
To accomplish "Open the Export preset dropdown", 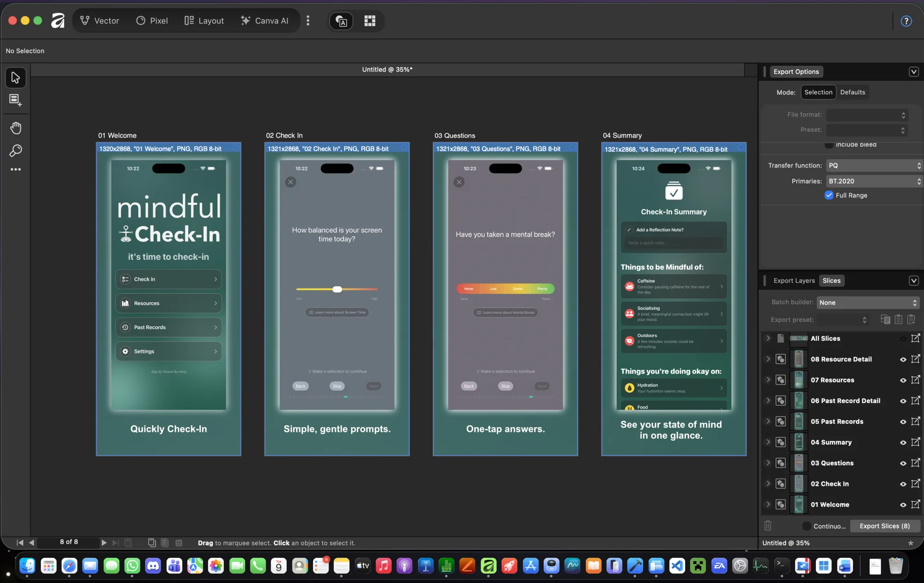I will coord(842,319).
